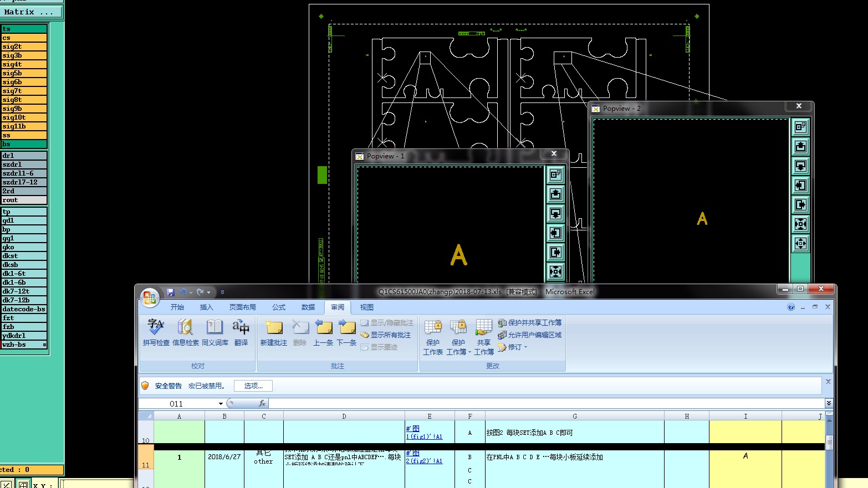Select the wzh-bs layer
This screenshot has width=868, height=488.
pos(24,345)
